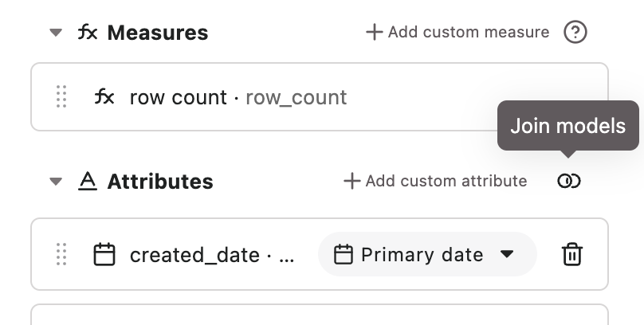This screenshot has width=644, height=325.
Task: Grab the created_date drag handle
Action: click(61, 254)
